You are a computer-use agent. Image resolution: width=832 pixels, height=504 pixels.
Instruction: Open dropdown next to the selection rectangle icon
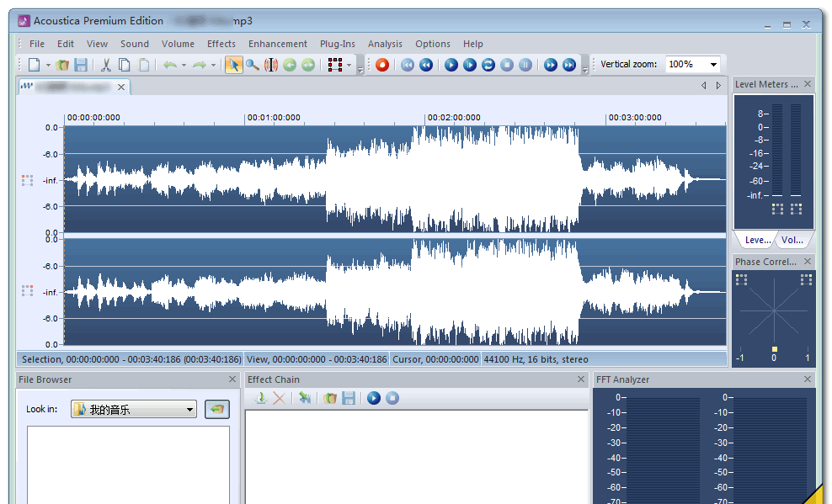point(349,65)
